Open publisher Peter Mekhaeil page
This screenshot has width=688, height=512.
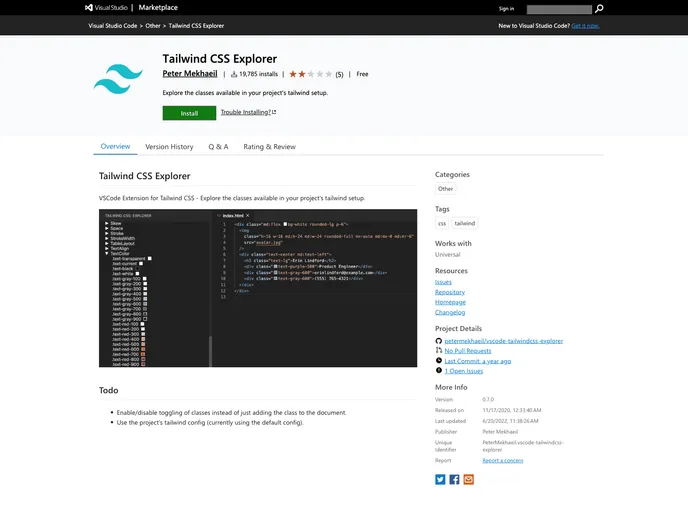coord(190,74)
